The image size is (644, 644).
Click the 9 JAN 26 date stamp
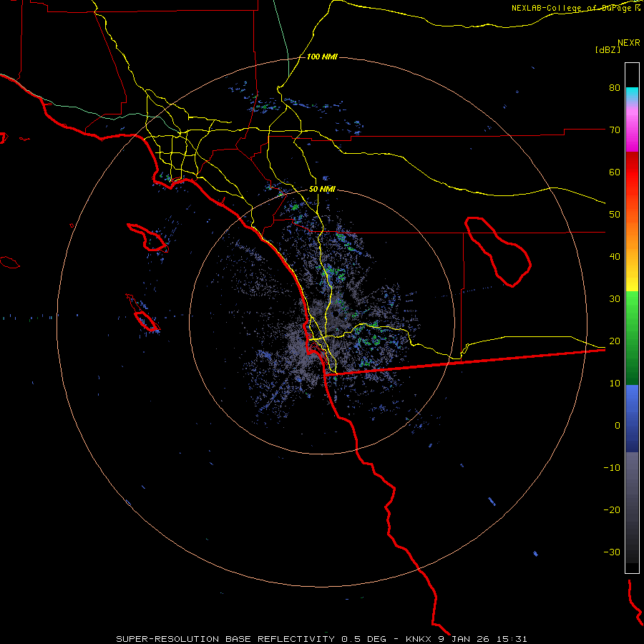[464, 639]
